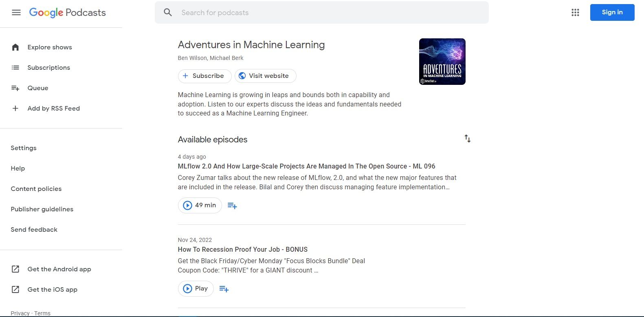Click the plus icon for RSS Feed

tap(15, 109)
